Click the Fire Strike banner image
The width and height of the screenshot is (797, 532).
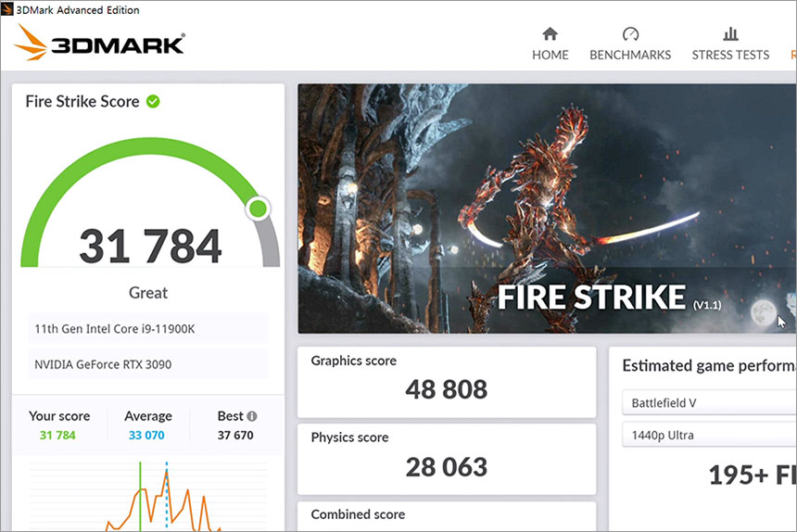tap(547, 209)
